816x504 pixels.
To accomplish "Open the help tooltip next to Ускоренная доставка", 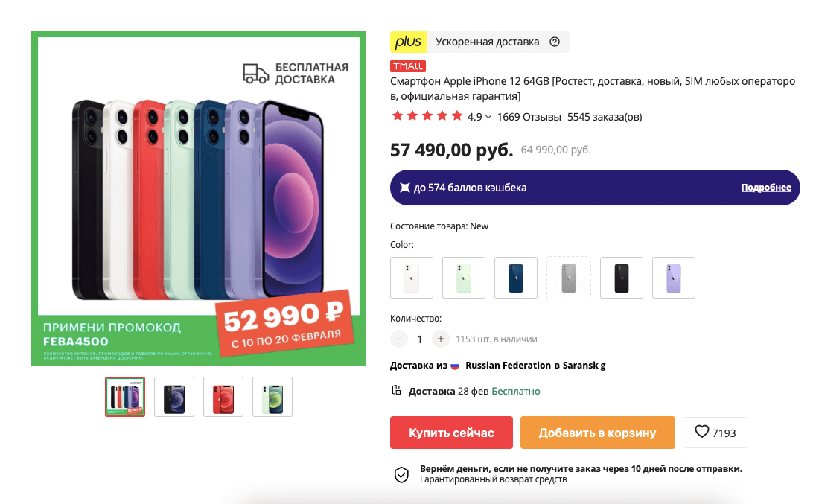I will [x=554, y=42].
